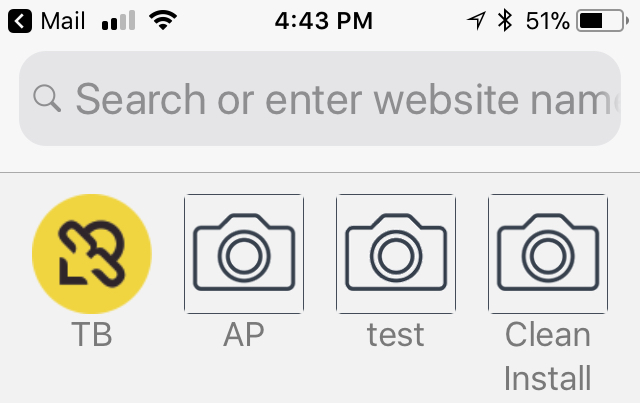This screenshot has width=640, height=403.
Task: Open the AP camera thumbnail
Action: 244,254
